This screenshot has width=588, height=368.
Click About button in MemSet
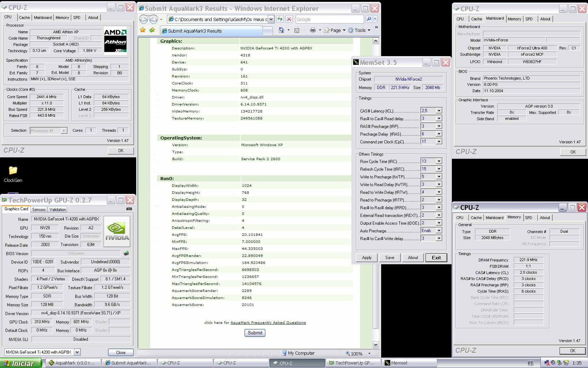point(413,258)
